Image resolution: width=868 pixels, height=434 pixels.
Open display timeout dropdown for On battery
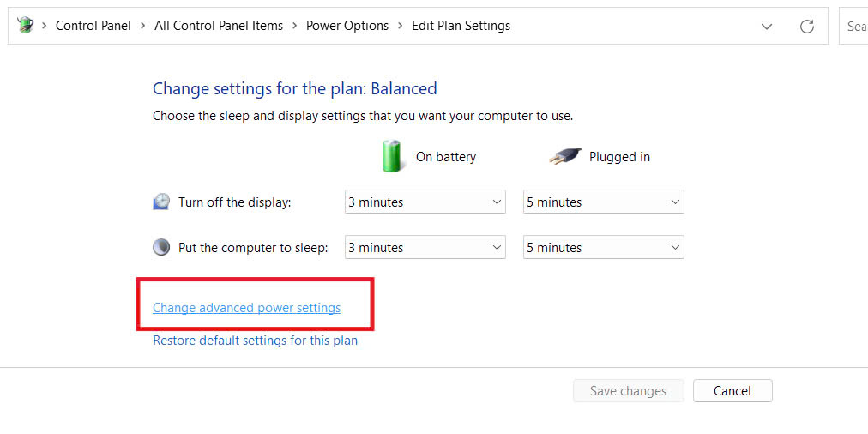coord(425,202)
